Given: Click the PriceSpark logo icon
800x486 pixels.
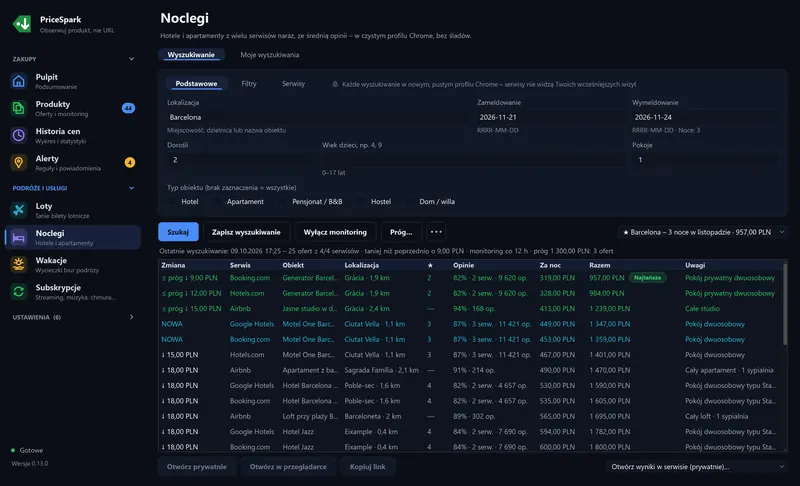Looking at the screenshot, I should 22,23.
